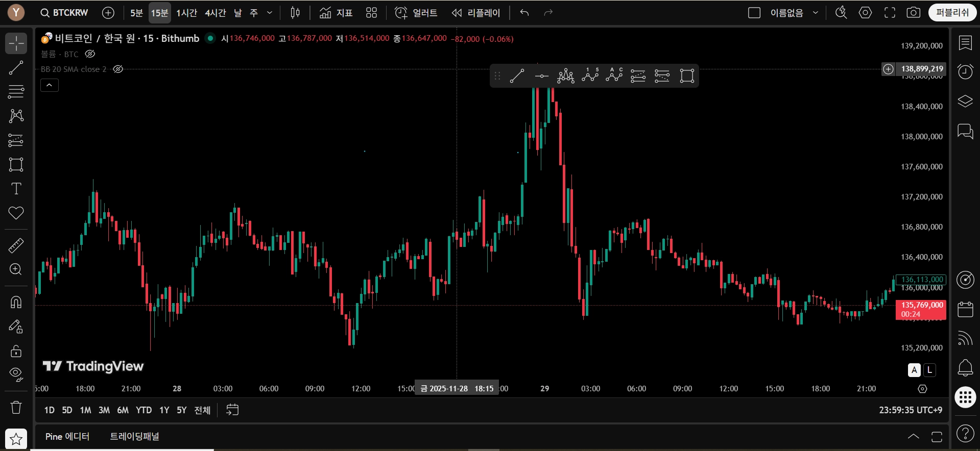Toggle visibility of BB 20 SMA indicator
This screenshot has width=980, height=451.
(118, 69)
